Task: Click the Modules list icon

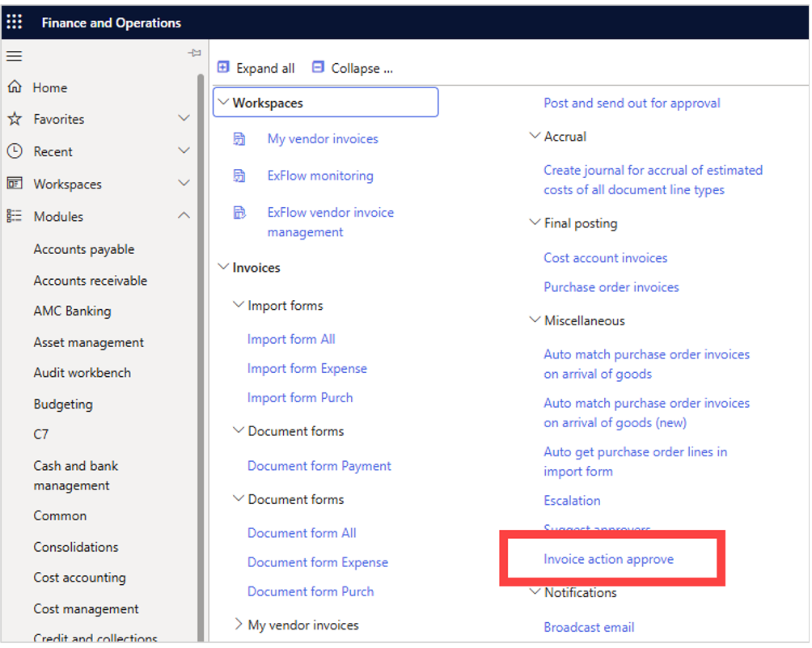Action: point(15,216)
